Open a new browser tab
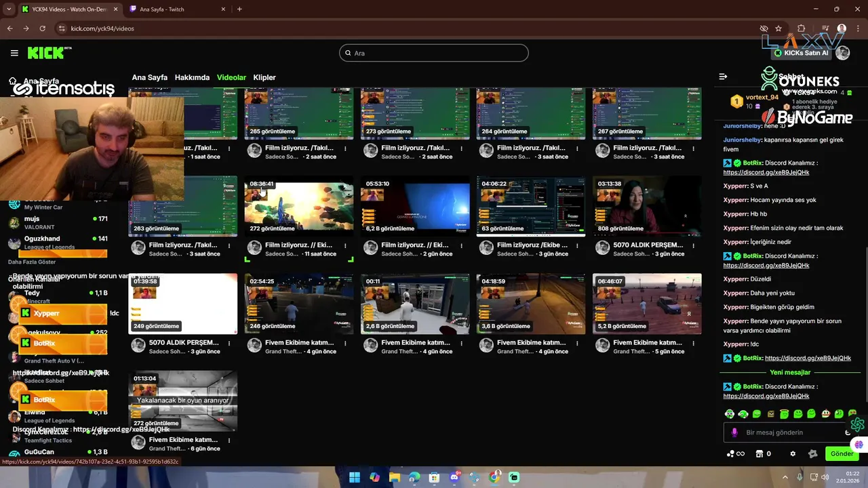Viewport: 868px width, 488px height. tap(239, 9)
